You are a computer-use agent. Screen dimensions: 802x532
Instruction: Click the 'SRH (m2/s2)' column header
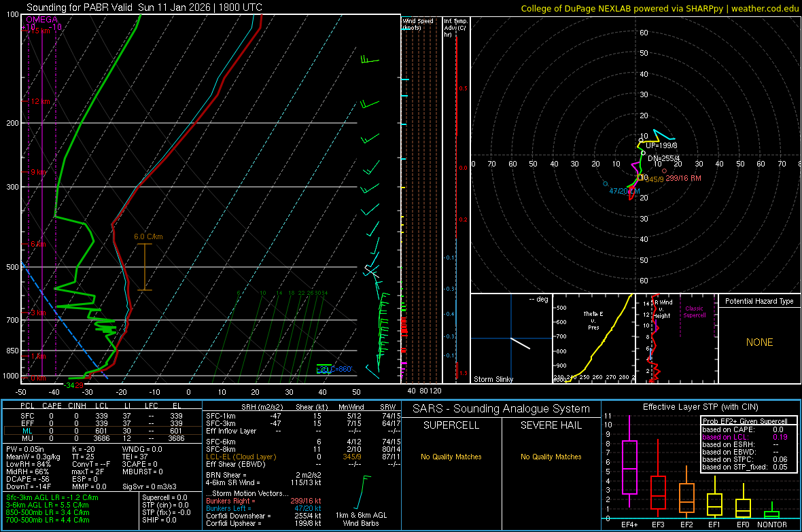(x=262, y=407)
